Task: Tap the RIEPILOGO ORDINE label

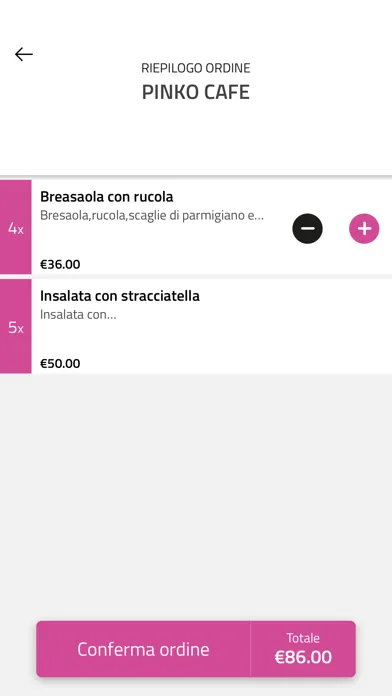Action: coord(196,68)
